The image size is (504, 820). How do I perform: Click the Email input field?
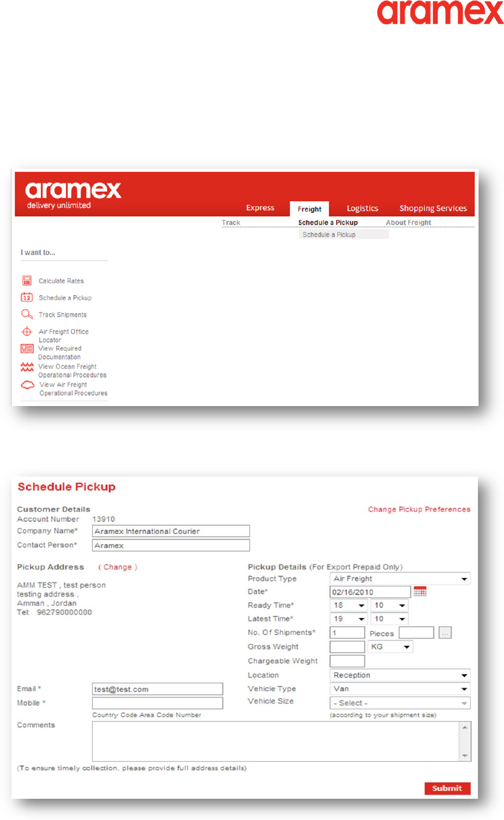pyautogui.click(x=158, y=689)
